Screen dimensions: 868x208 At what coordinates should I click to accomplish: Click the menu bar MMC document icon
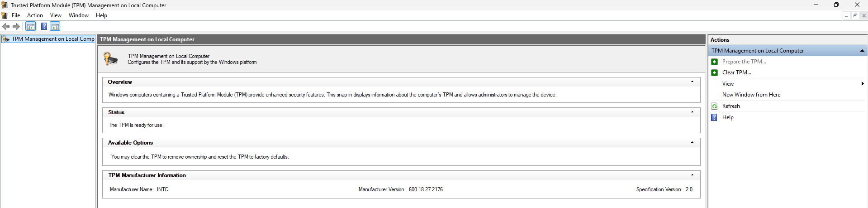pos(5,15)
